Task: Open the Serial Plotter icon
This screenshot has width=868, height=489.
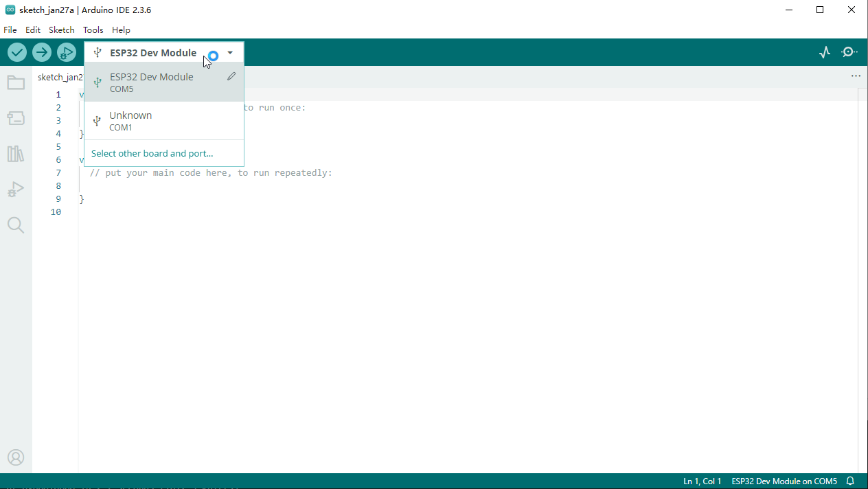Action: click(x=825, y=52)
